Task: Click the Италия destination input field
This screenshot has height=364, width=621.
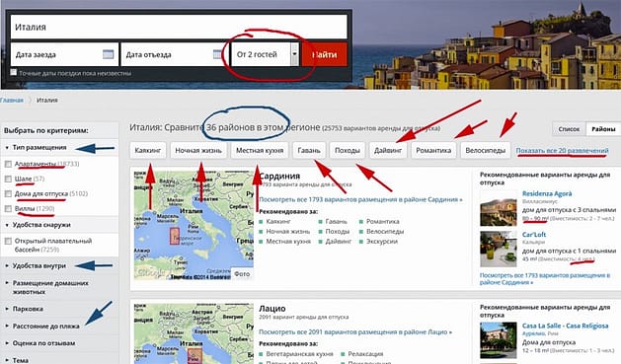Action: tap(179, 27)
